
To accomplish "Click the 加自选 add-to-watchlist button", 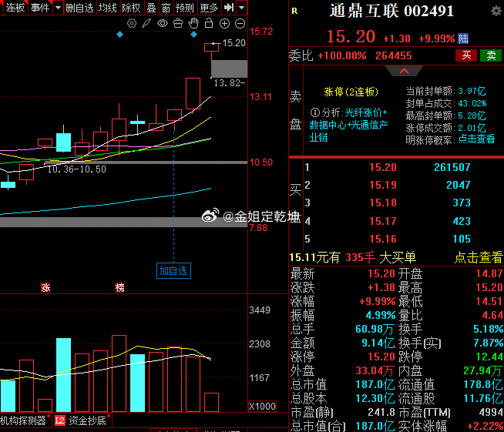I will (x=173, y=271).
